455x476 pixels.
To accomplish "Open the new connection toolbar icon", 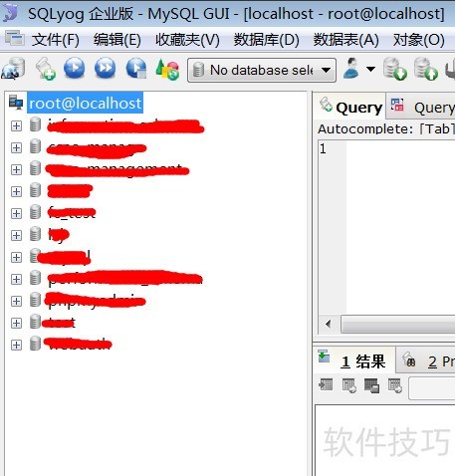I will 13,69.
